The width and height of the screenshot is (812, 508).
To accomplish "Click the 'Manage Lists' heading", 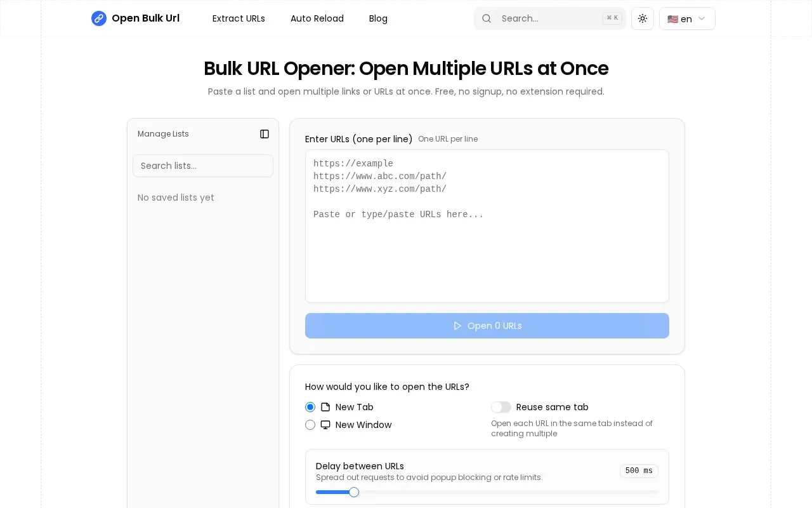I will point(163,134).
